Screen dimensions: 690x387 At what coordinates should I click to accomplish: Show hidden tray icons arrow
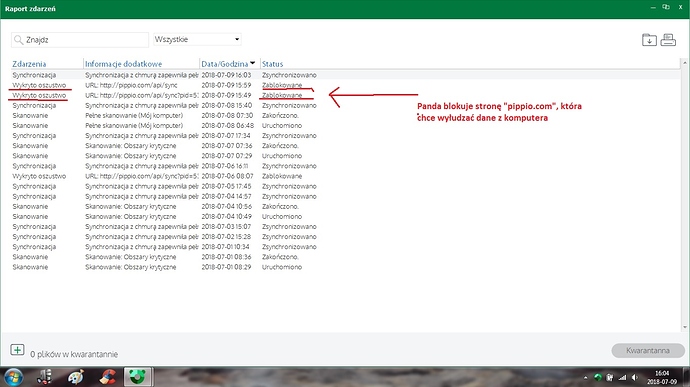tap(585, 377)
